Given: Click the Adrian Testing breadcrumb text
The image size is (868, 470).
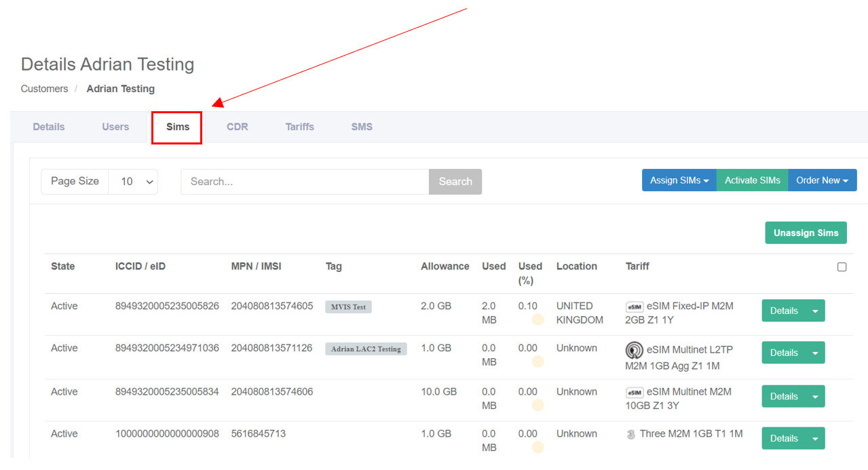Looking at the screenshot, I should (x=121, y=89).
